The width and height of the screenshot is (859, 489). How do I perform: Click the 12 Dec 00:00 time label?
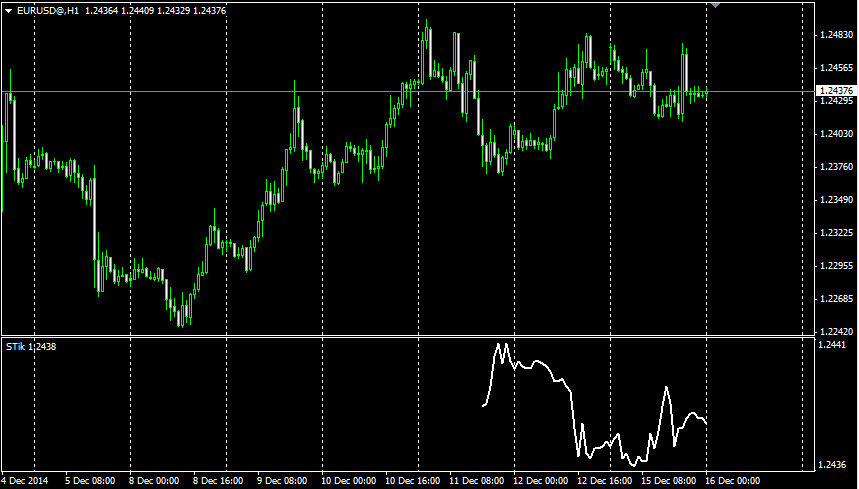coord(540,481)
